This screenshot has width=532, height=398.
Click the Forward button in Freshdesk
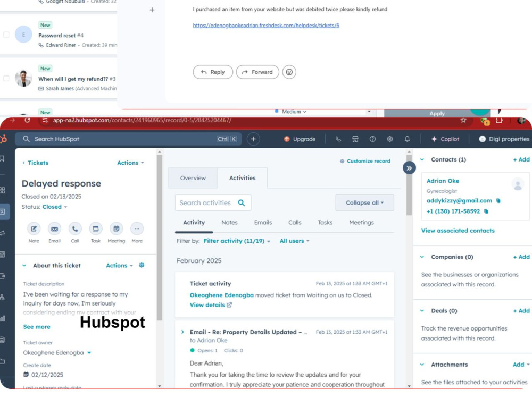pos(257,72)
